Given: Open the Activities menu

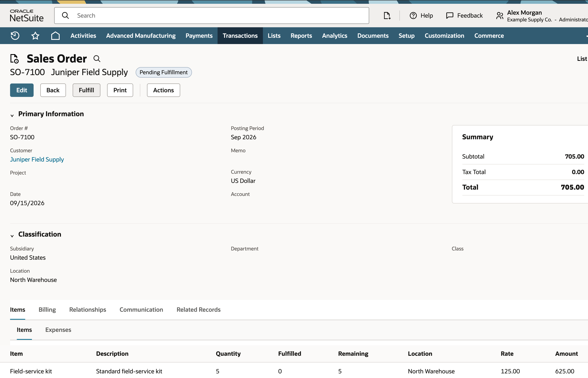Looking at the screenshot, I should coord(83,36).
